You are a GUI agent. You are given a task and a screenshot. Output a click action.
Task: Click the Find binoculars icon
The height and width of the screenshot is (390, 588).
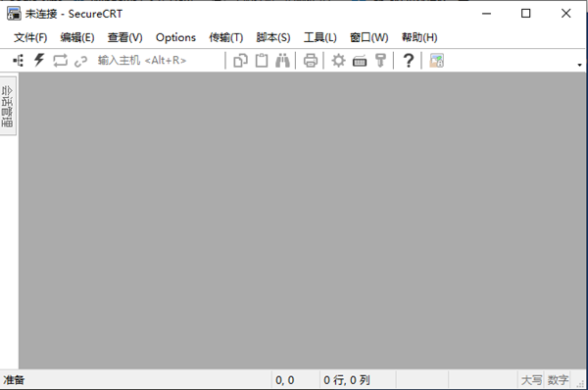282,61
